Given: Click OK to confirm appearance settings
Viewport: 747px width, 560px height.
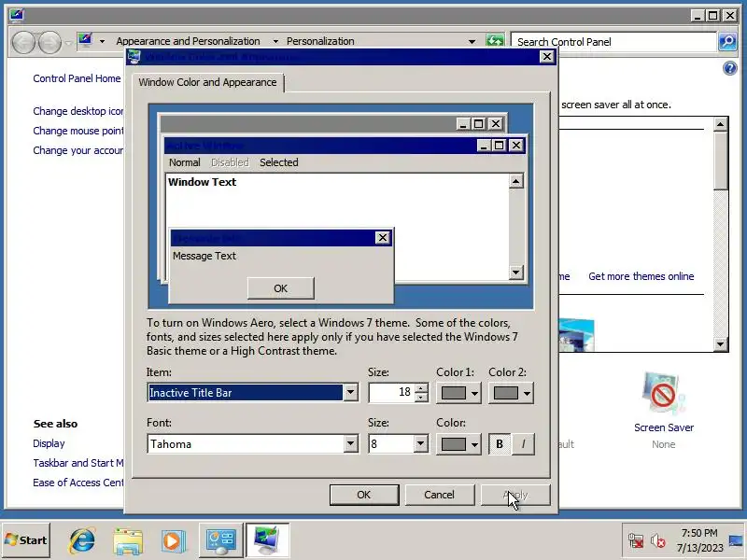Looking at the screenshot, I should click(364, 495).
